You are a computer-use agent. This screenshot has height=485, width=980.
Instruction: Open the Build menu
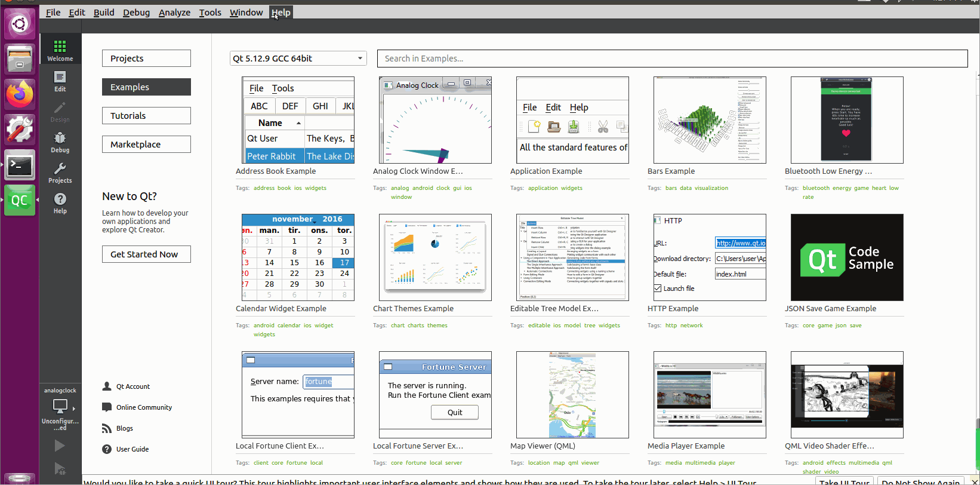(x=104, y=13)
